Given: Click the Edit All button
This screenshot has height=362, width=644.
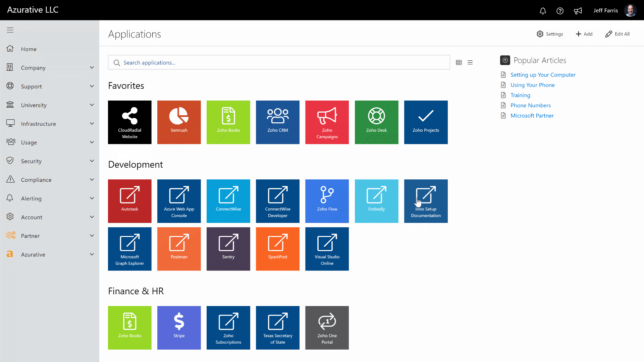Looking at the screenshot, I should point(618,34).
